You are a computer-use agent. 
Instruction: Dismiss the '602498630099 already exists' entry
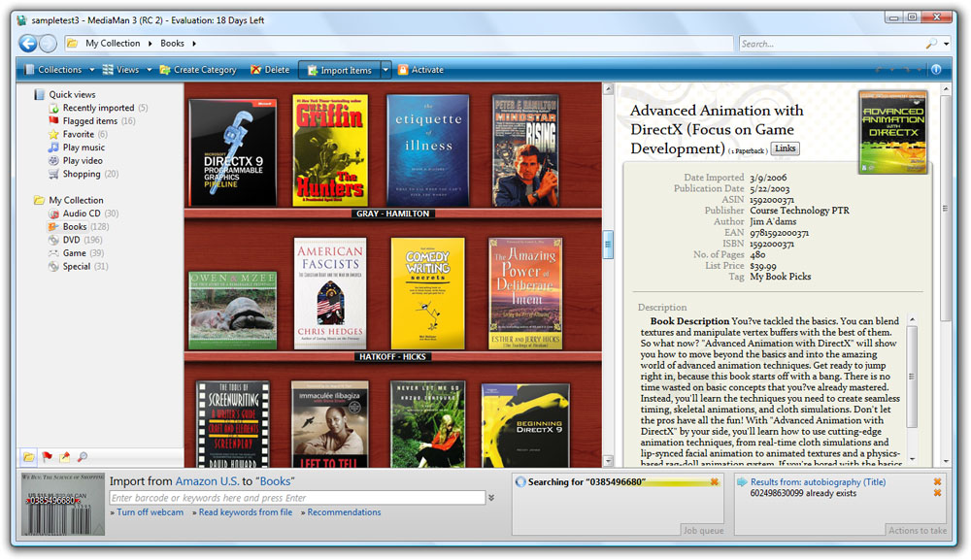click(938, 493)
